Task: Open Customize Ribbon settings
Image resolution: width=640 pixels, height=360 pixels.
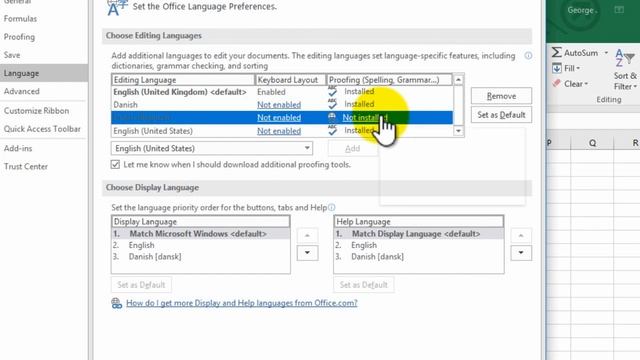Action: pyautogui.click(x=36, y=111)
